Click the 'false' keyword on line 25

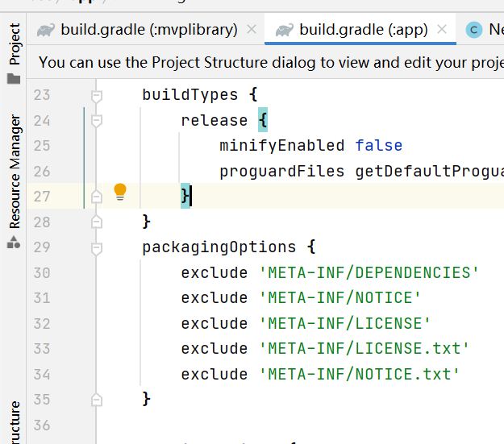379,146
